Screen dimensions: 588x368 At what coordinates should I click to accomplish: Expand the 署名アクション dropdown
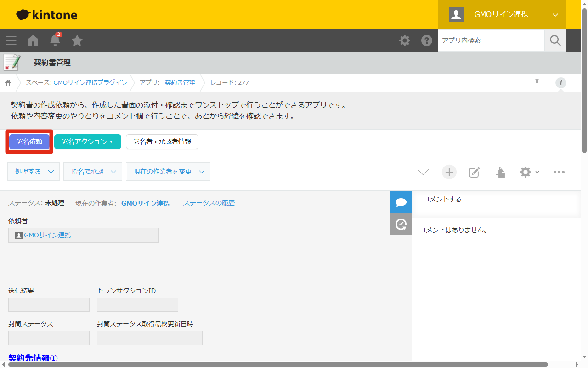(x=88, y=142)
